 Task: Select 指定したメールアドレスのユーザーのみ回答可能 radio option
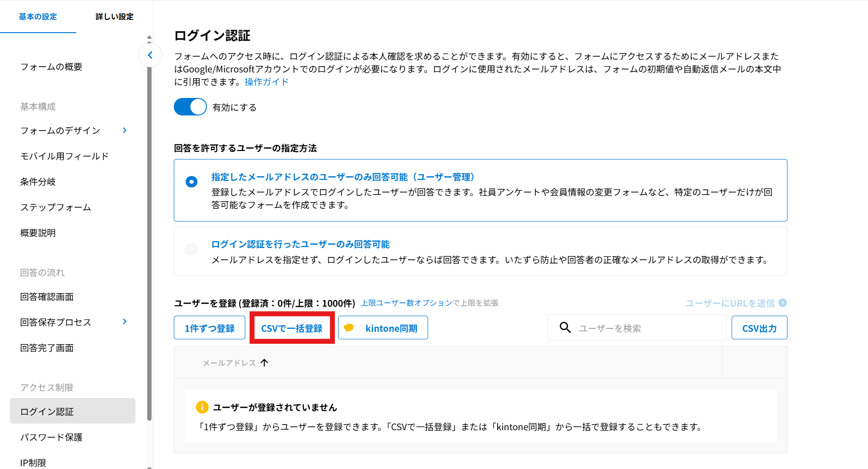[x=192, y=182]
